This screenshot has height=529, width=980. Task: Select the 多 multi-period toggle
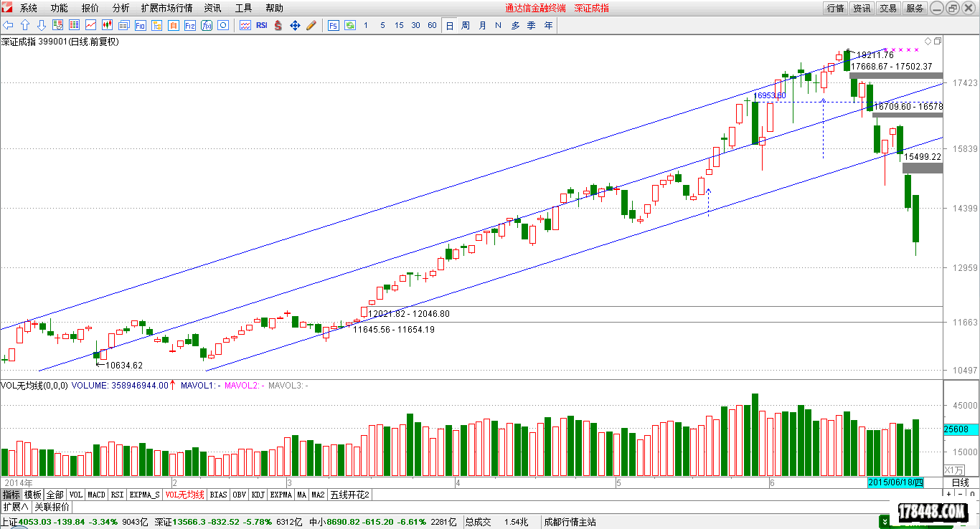click(x=515, y=25)
